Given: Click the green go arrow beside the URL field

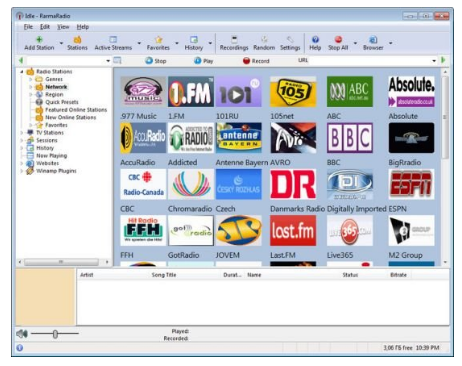Looking at the screenshot, I should click(443, 60).
